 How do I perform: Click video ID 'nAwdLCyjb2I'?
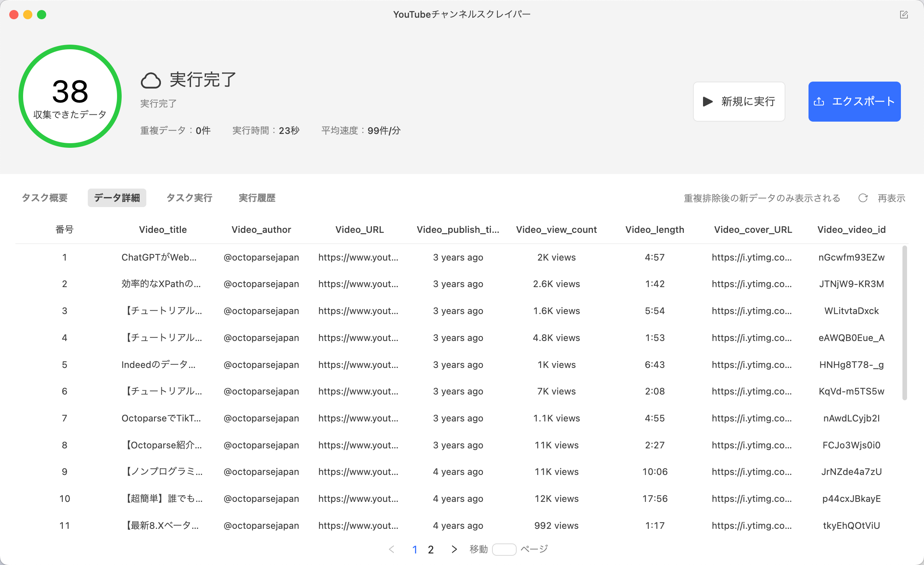point(852,418)
